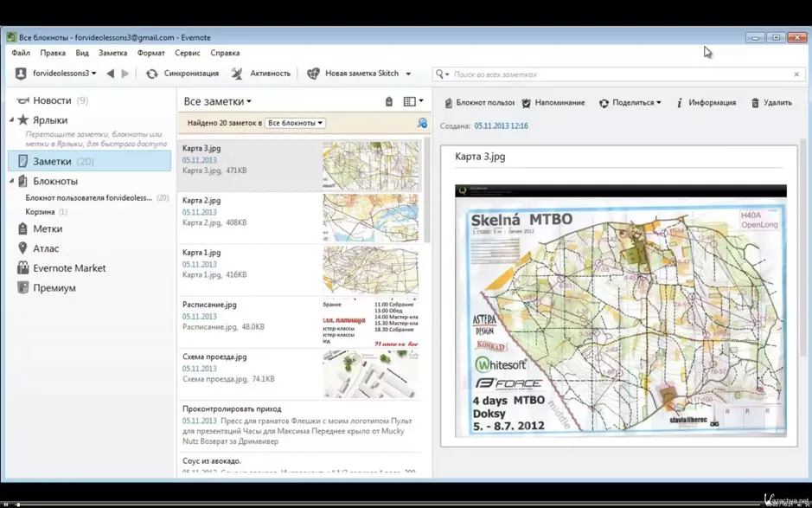Select Ярлыки star item in sidebar
The image size is (812, 508).
(43, 120)
